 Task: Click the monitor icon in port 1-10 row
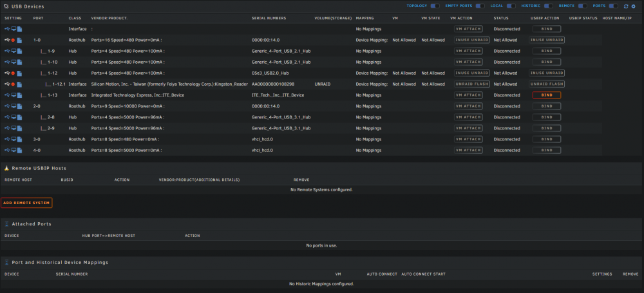[14, 62]
